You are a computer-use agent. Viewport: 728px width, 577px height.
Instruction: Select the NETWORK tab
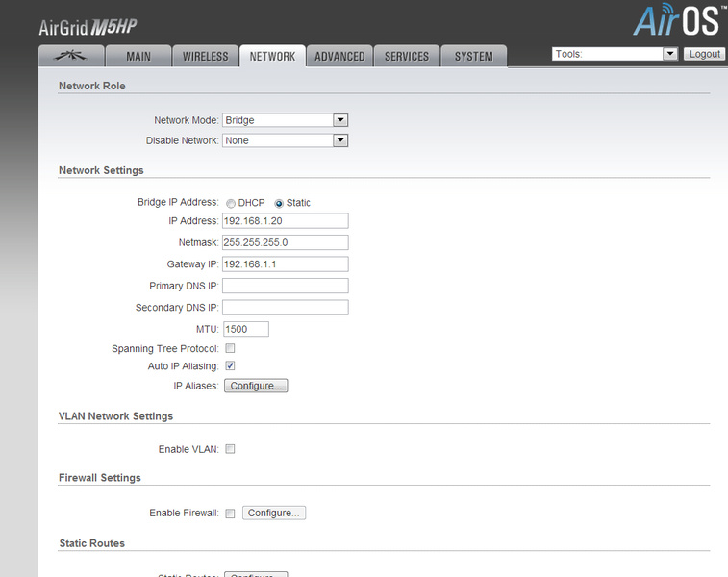pyautogui.click(x=272, y=56)
